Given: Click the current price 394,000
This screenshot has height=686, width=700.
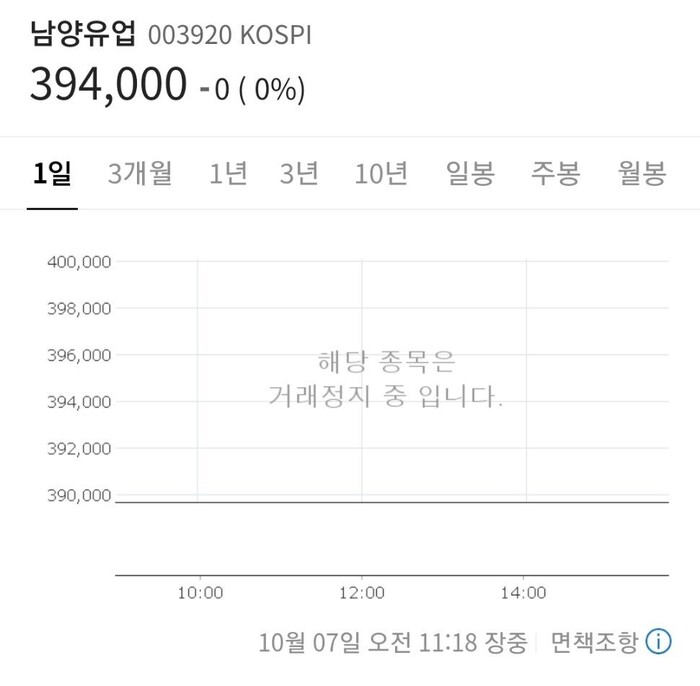Looking at the screenshot, I should click(x=108, y=84).
